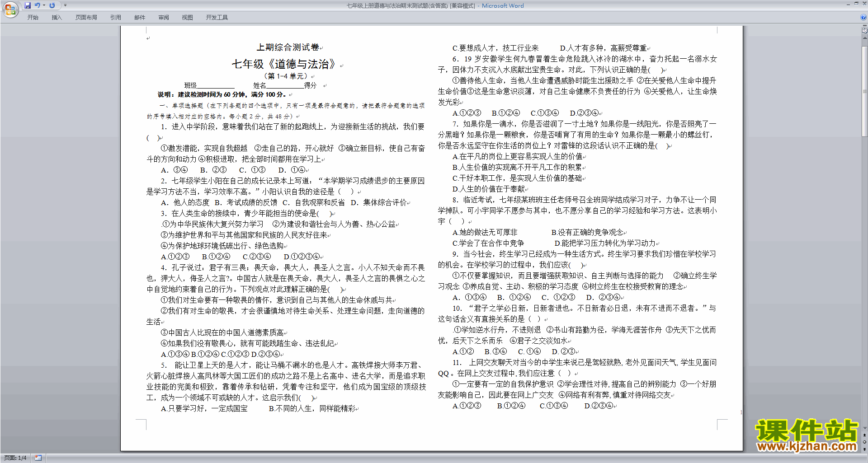
Task: Click option A.只要学习好,一定成国宝
Action: (x=204, y=409)
